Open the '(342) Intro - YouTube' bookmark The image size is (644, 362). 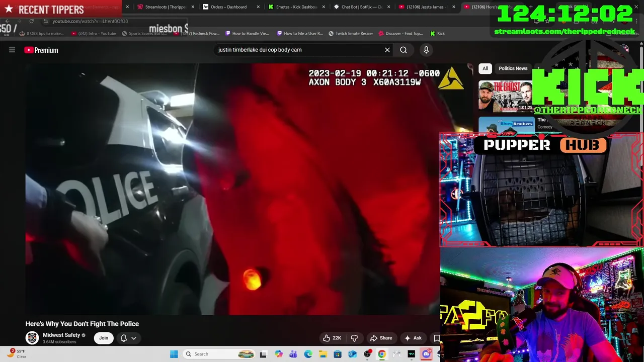(x=94, y=33)
